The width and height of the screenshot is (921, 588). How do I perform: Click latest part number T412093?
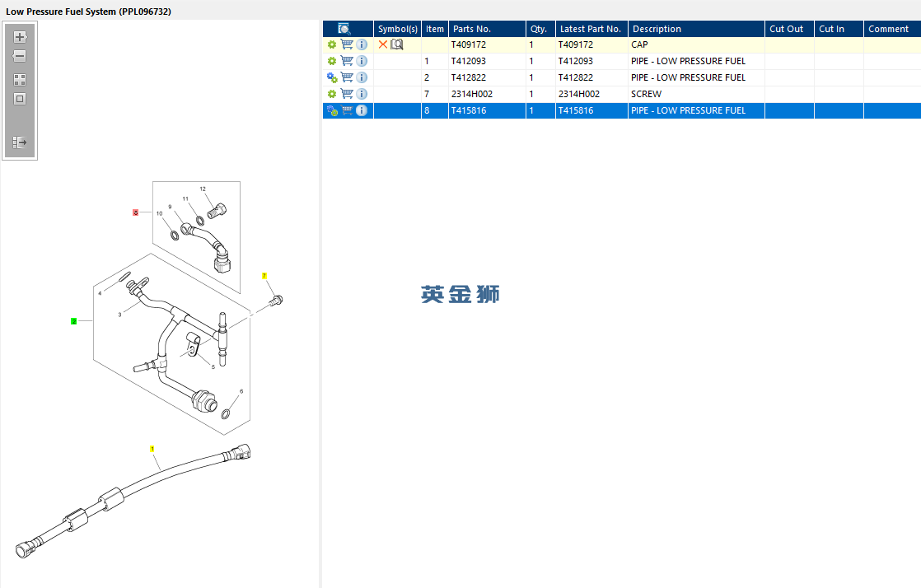(591, 61)
